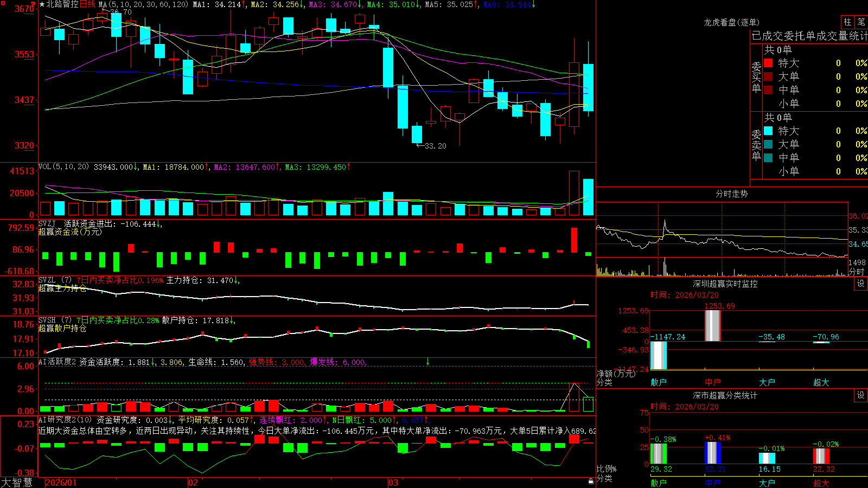Screen dimensions: 868x488
Task: Click the AI活跃度2 indicator label
Action: [x=58, y=362]
